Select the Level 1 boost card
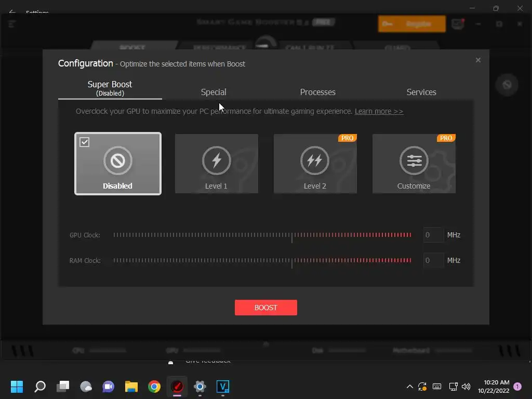Screen dimensions: 532x399 point(217,164)
